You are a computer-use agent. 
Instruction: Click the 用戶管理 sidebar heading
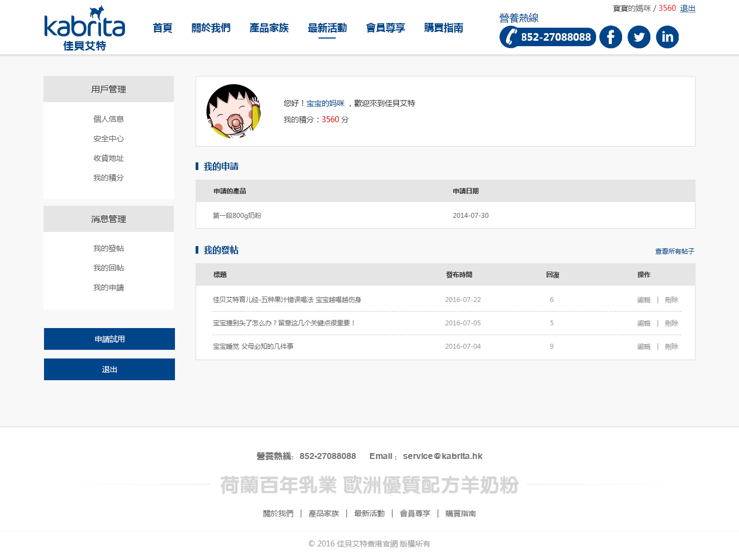pos(109,89)
